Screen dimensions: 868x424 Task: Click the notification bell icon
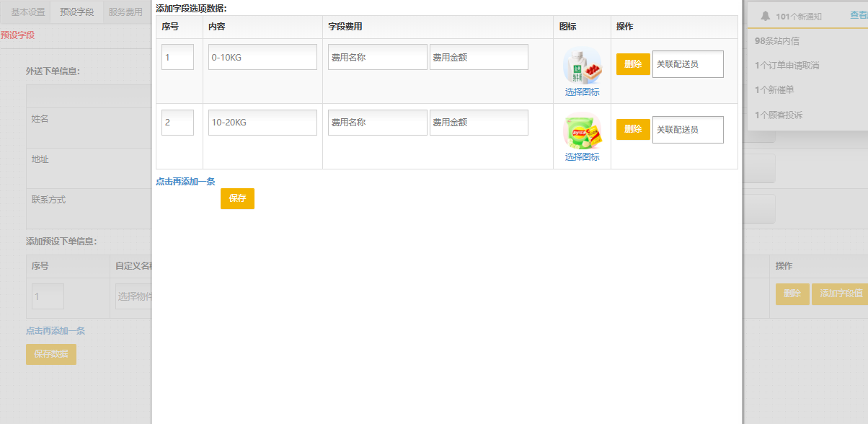coord(766,16)
